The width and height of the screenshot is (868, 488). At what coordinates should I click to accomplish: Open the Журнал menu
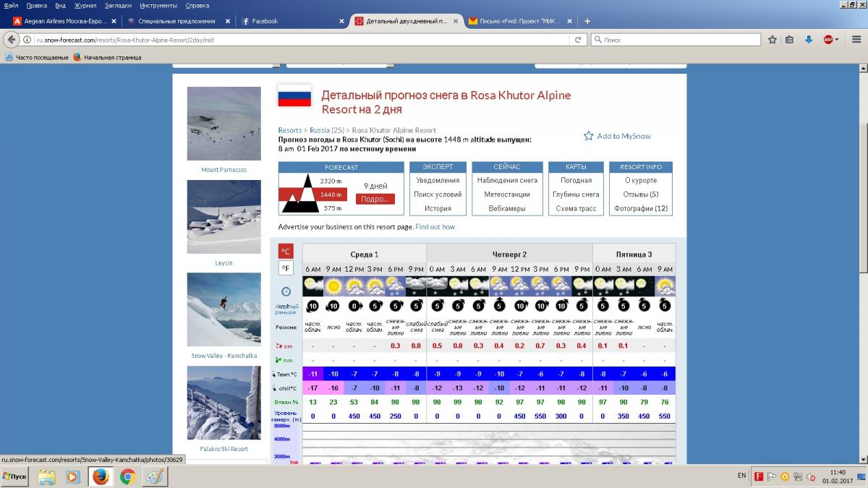coord(86,5)
